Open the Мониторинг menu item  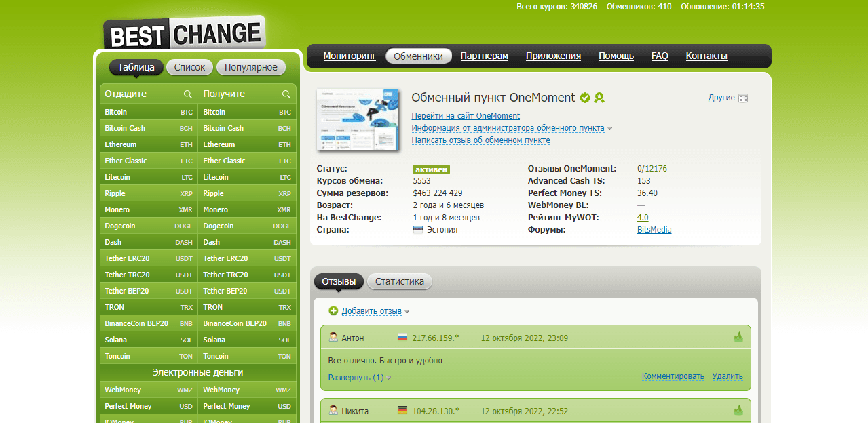click(350, 56)
